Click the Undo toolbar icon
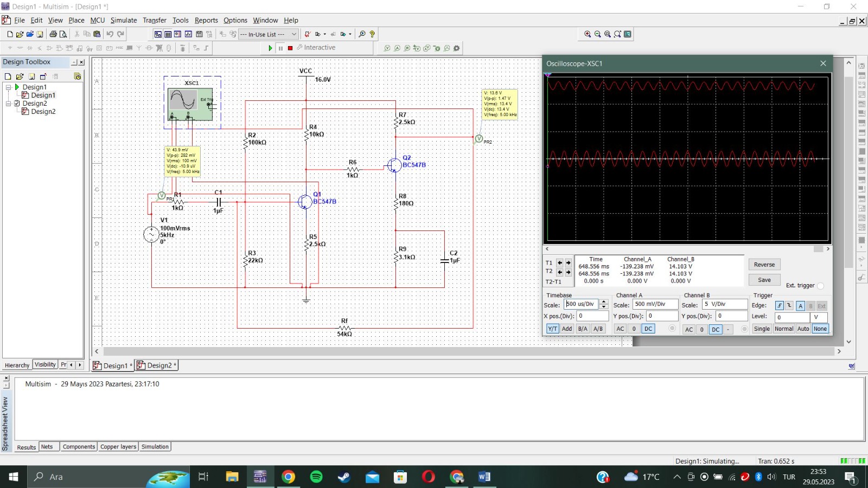 pos(110,34)
